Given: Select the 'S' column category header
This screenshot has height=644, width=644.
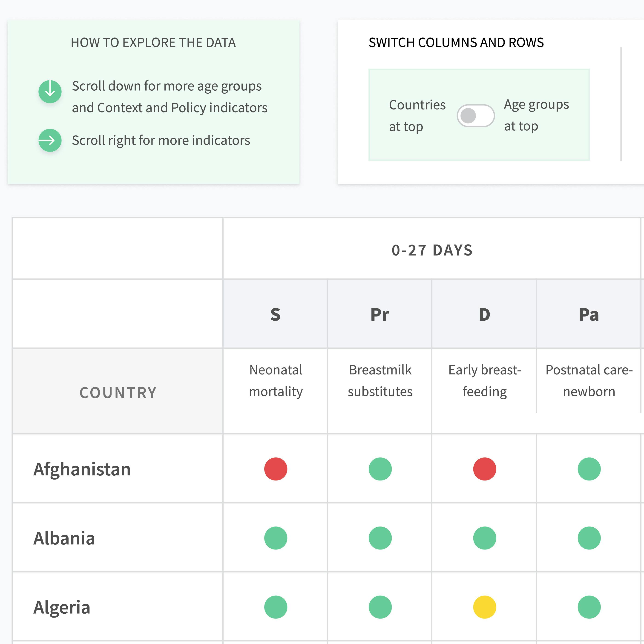Looking at the screenshot, I should point(275,314).
